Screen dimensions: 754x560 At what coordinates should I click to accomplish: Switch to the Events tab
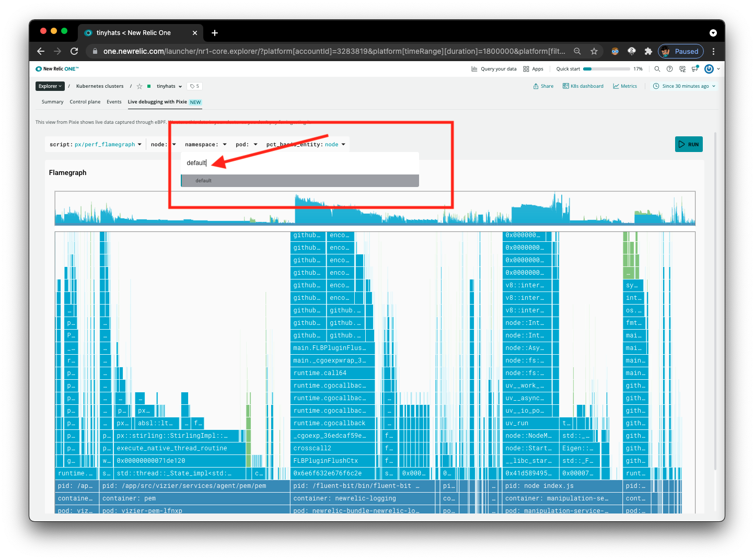[x=114, y=102]
